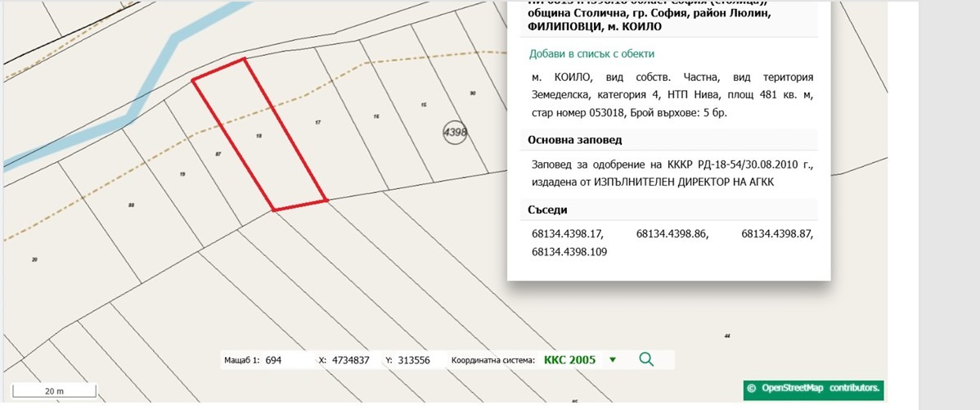
Task: Select parcel 17 on the map
Action: click(x=317, y=123)
